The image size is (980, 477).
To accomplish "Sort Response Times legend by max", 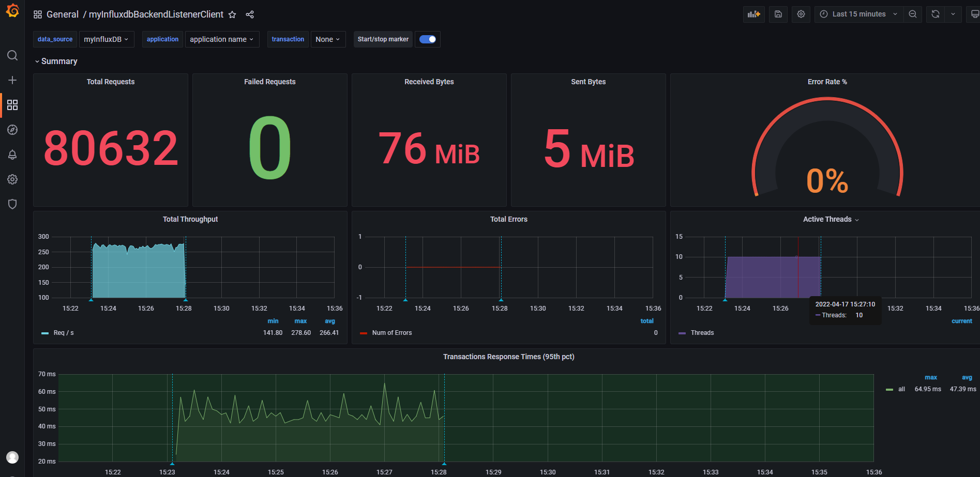I will pos(931,377).
